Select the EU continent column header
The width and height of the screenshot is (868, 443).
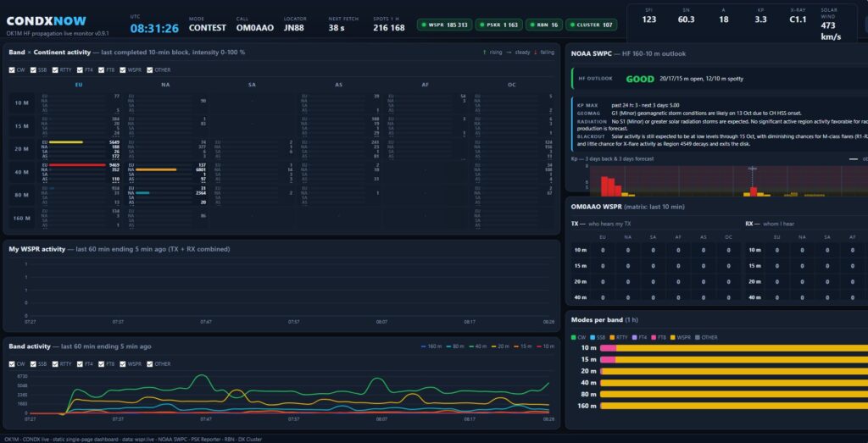[x=79, y=85]
